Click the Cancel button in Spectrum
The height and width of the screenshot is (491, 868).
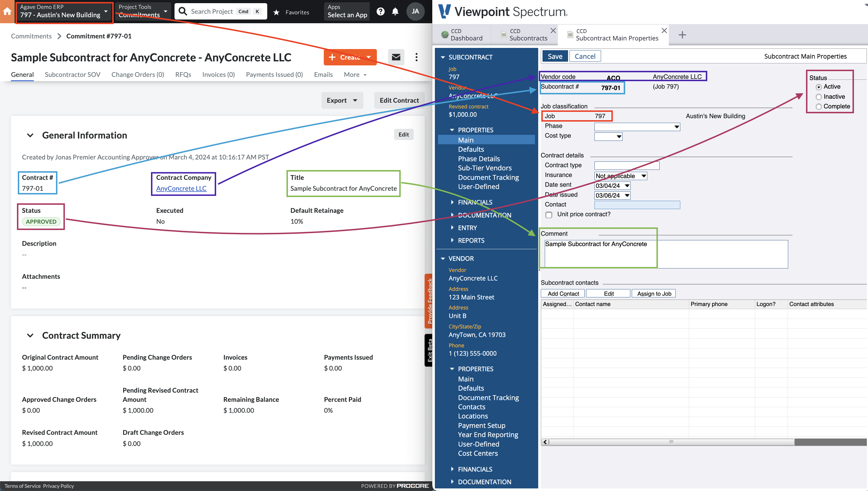pyautogui.click(x=585, y=56)
